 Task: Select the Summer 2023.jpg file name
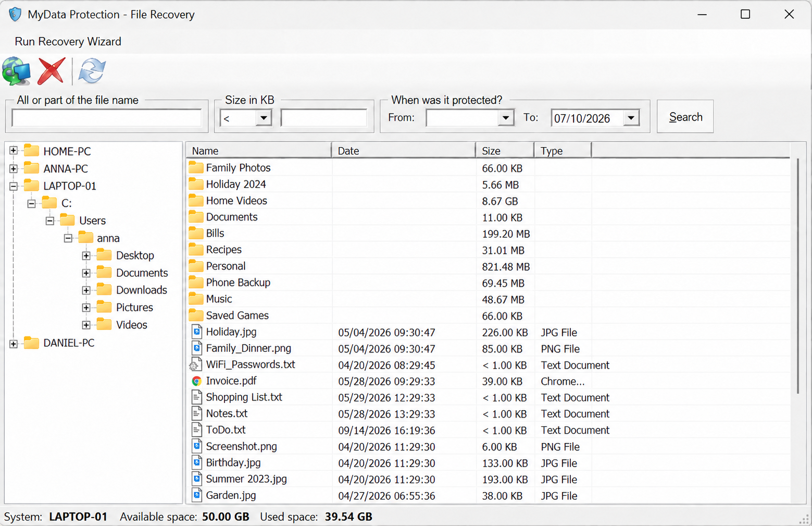pyautogui.click(x=246, y=479)
